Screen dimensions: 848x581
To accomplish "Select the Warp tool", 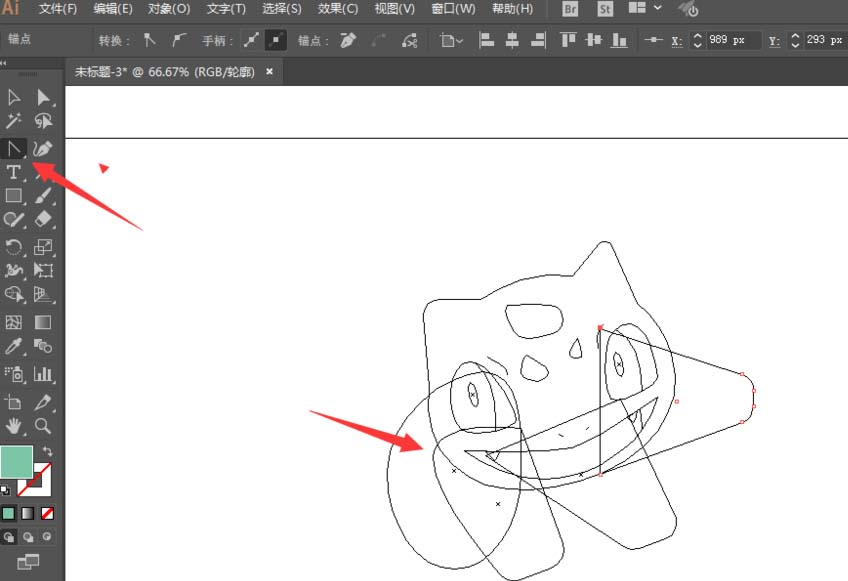I will coord(14,270).
